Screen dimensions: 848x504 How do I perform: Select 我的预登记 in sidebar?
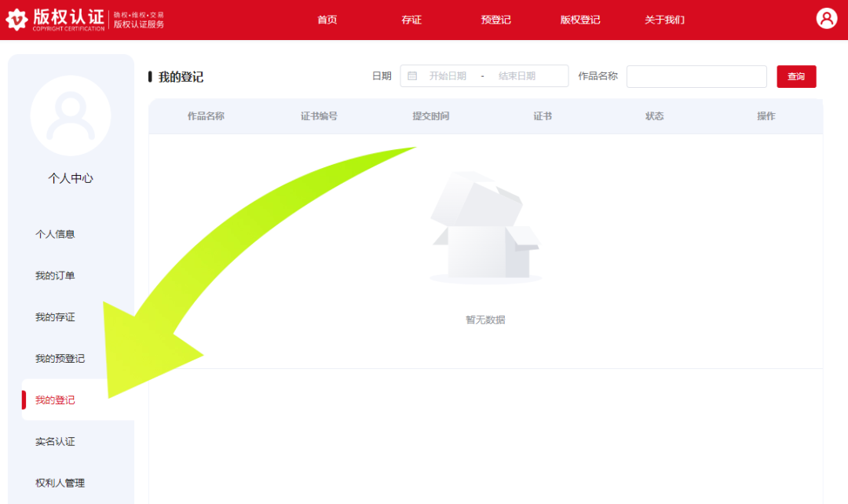(x=60, y=359)
